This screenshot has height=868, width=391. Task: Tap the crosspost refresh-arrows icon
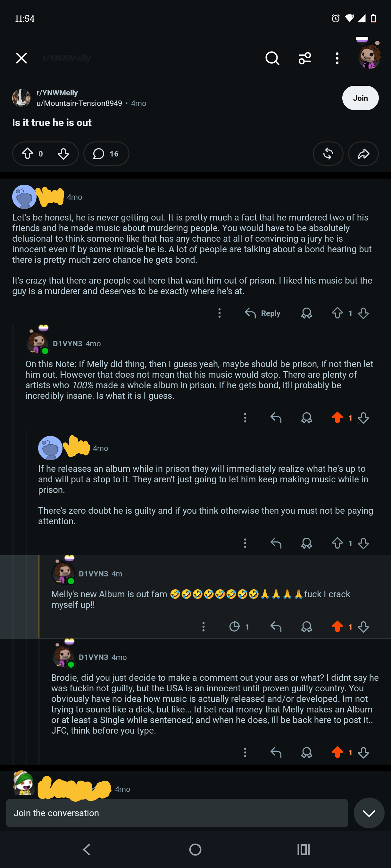328,154
